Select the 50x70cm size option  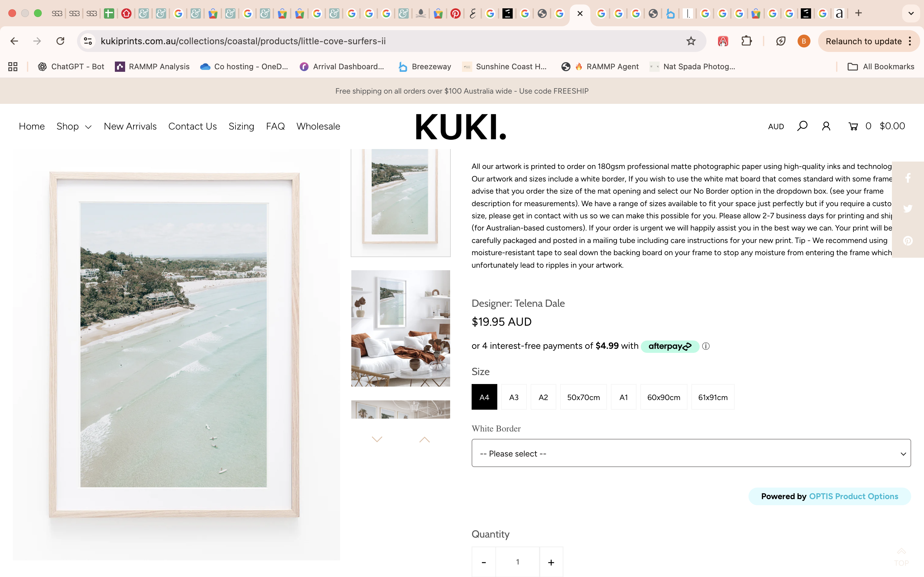coord(583,397)
